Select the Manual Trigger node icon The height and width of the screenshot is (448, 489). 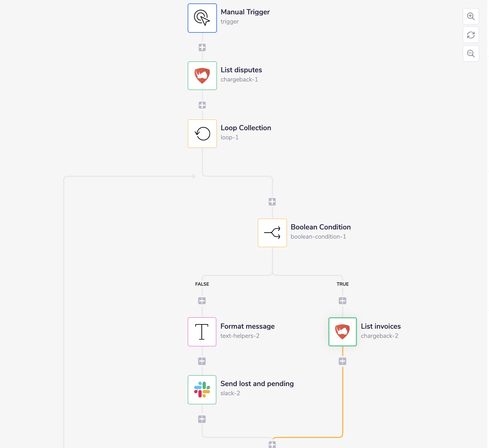coord(202,18)
